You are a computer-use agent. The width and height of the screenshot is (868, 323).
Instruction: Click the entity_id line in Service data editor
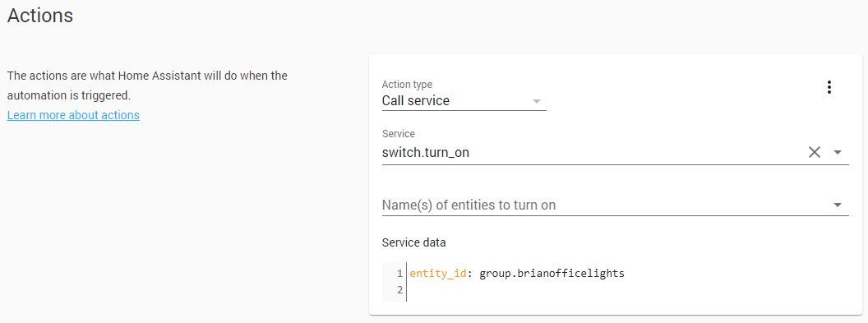coord(516,273)
